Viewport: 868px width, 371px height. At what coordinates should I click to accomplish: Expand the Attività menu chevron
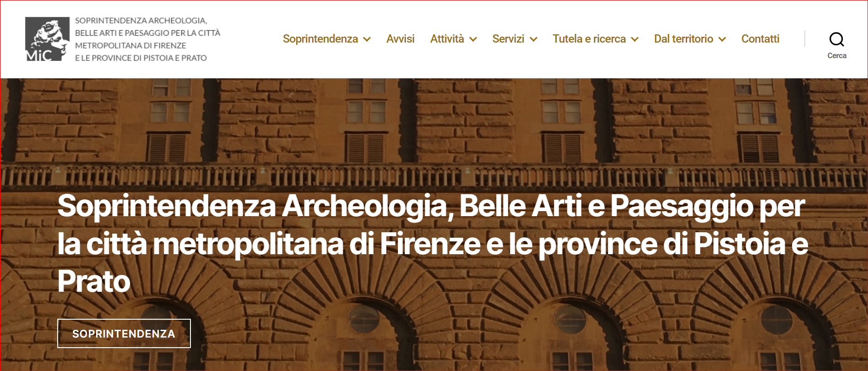[473, 39]
